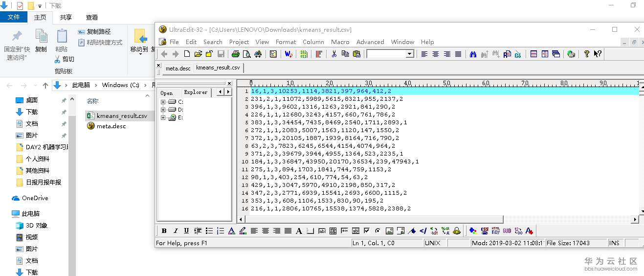The image size is (644, 276).
Task: Click the Print icon in UltraEdit toolbar
Action: (235, 54)
